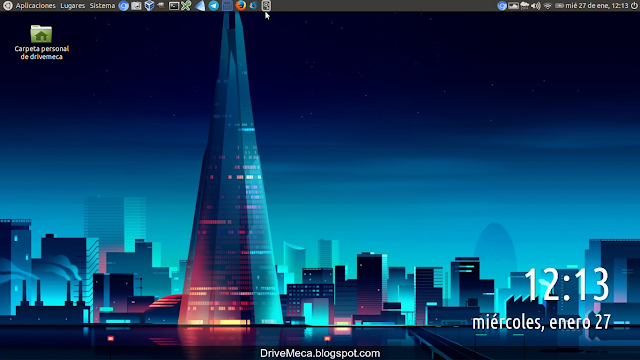Open the Aplicaciones menu
The height and width of the screenshot is (360, 640).
[x=36, y=6]
